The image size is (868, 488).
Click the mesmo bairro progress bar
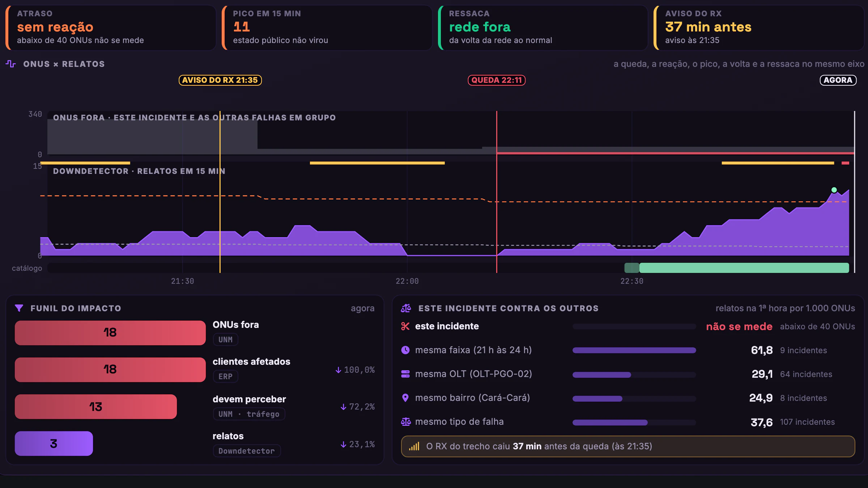click(634, 399)
